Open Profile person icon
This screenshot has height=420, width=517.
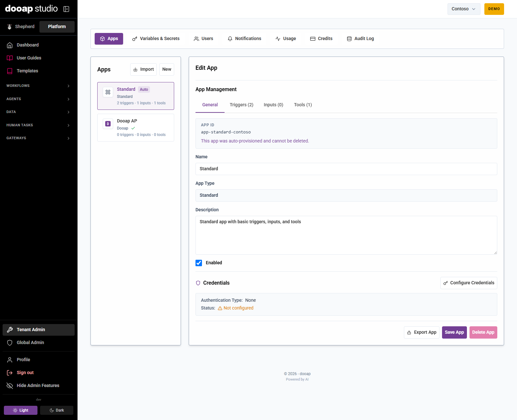pyautogui.click(x=10, y=360)
